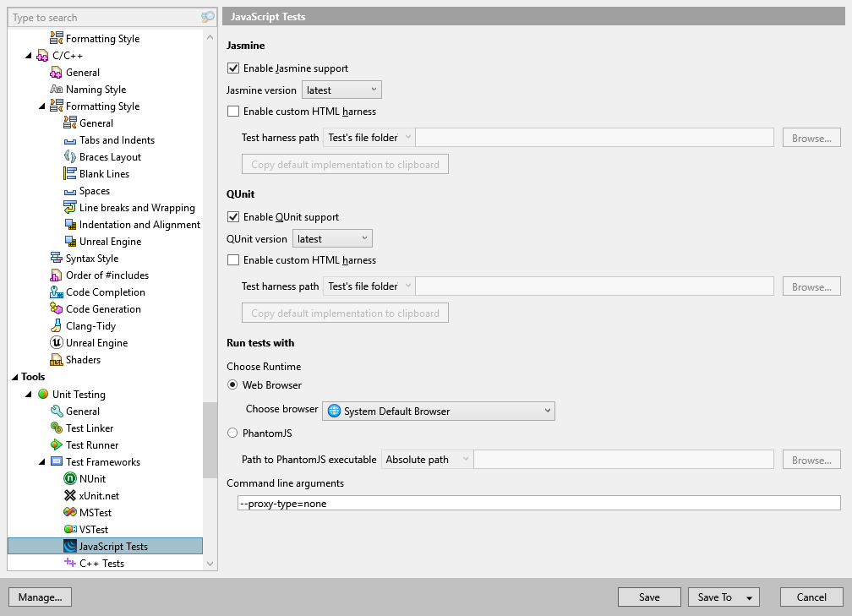
Task: Select the MSTest framework settings icon
Action: click(68, 512)
